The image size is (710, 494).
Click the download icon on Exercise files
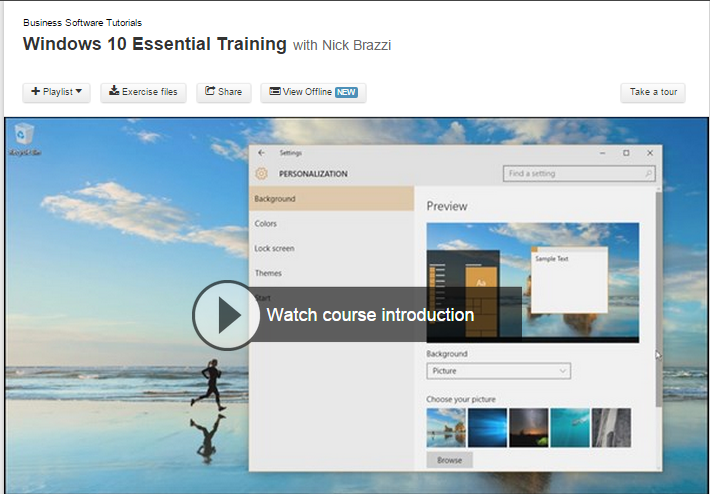114,91
